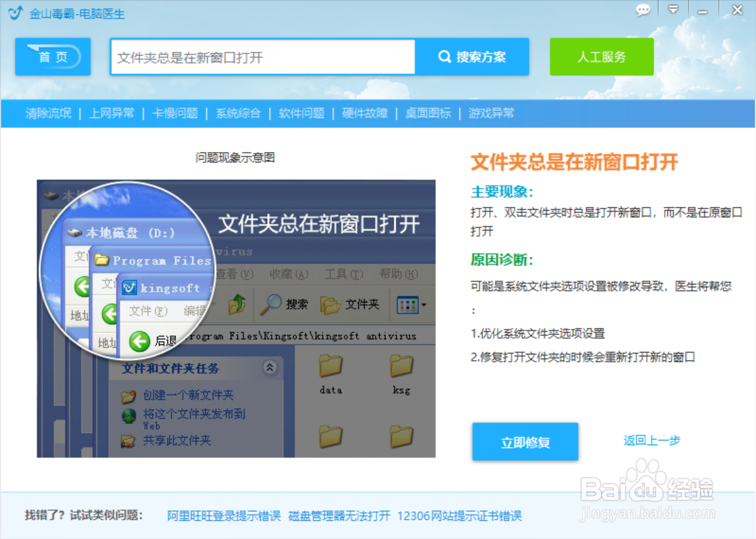Select 桌面图标 category tab
756x539 pixels.
pos(428,113)
